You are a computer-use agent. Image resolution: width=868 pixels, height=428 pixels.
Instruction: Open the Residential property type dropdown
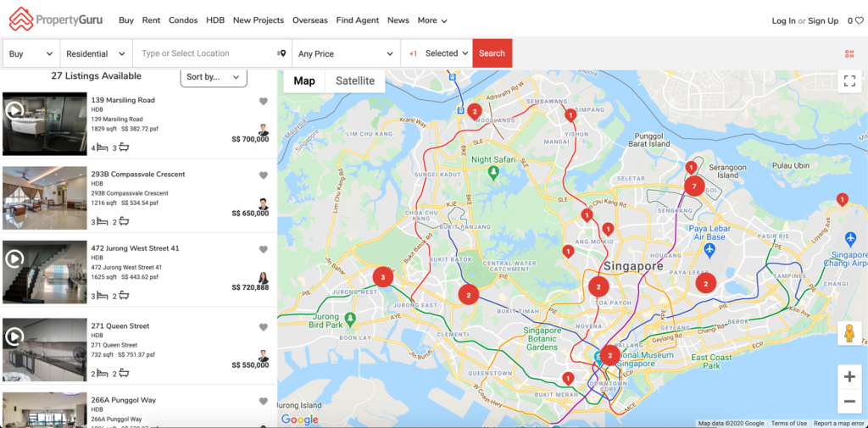tap(96, 53)
